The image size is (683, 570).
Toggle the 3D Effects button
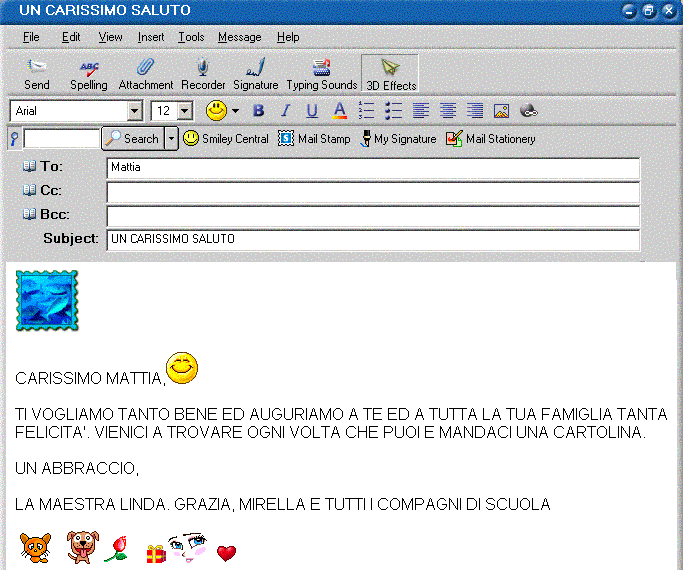click(390, 74)
